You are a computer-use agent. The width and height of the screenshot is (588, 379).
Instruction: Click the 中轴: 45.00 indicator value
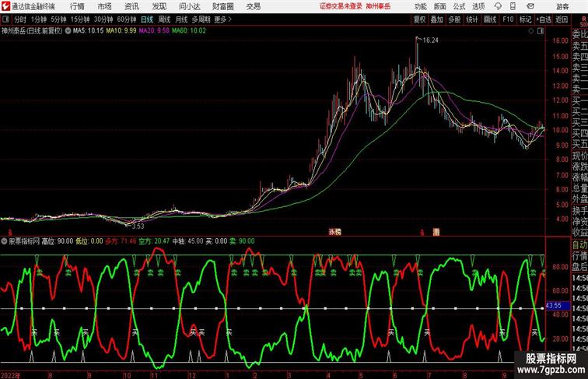point(187,241)
